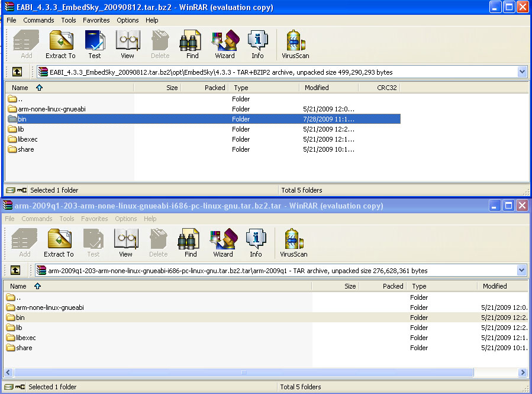The height and width of the screenshot is (394, 532).
Task: Select share folder in bottom arm-2009q1 window
Action: 266,348
